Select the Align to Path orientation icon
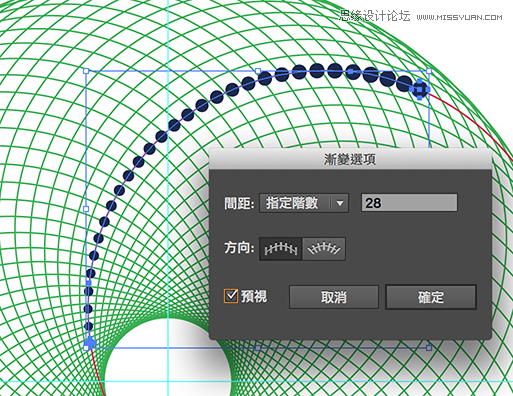This screenshot has height=396, width=513. click(324, 249)
